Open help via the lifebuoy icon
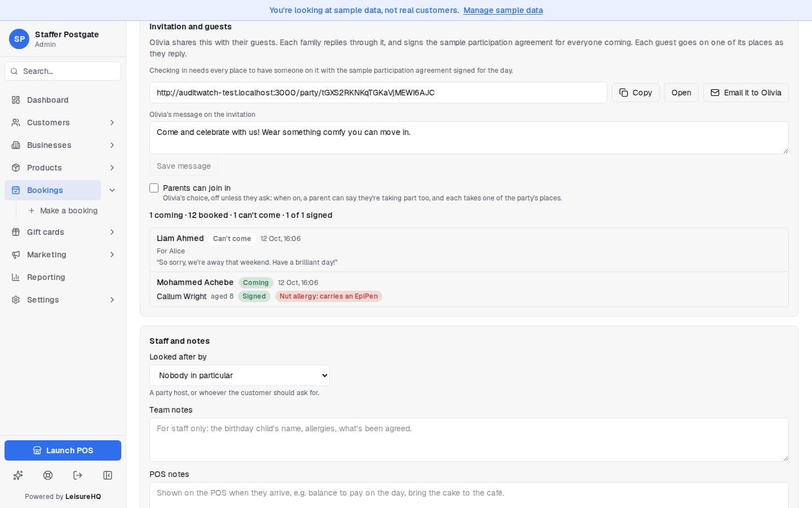This screenshot has width=812, height=508. coord(48,475)
